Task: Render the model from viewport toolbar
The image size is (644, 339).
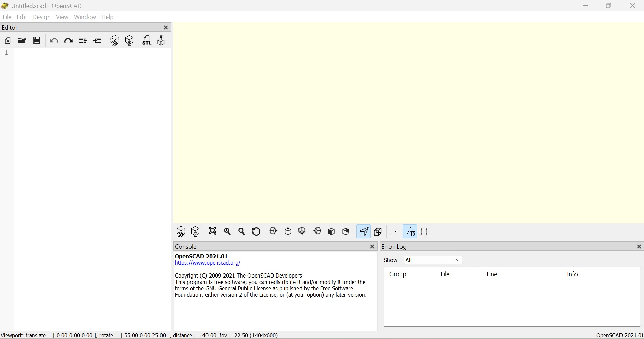Action: point(196,232)
